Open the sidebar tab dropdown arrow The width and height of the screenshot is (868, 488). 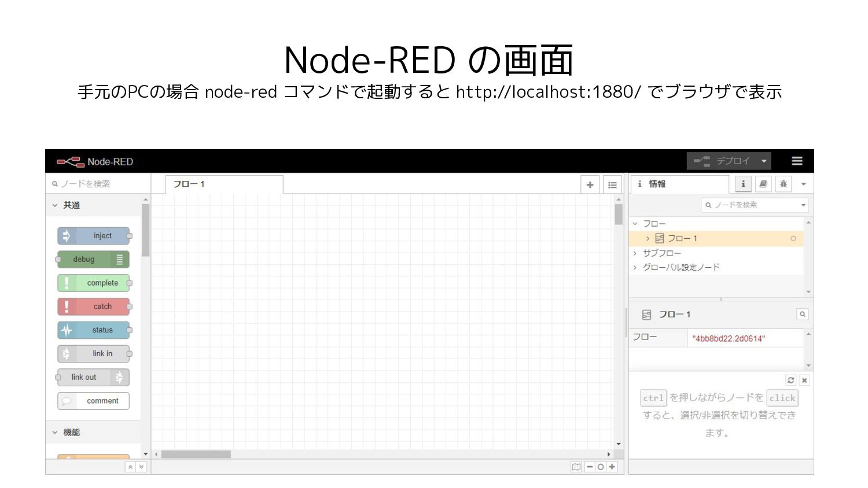pos(803,184)
